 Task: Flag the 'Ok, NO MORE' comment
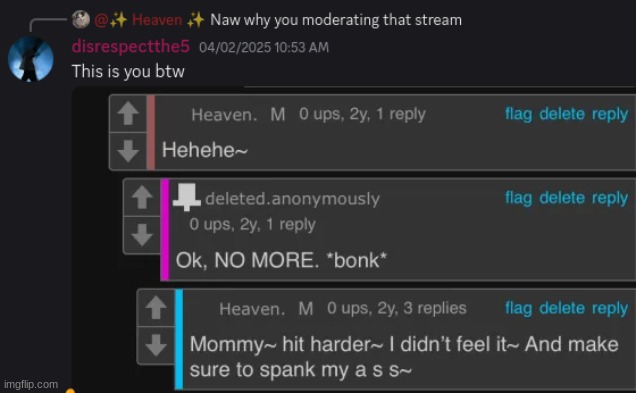coord(518,198)
